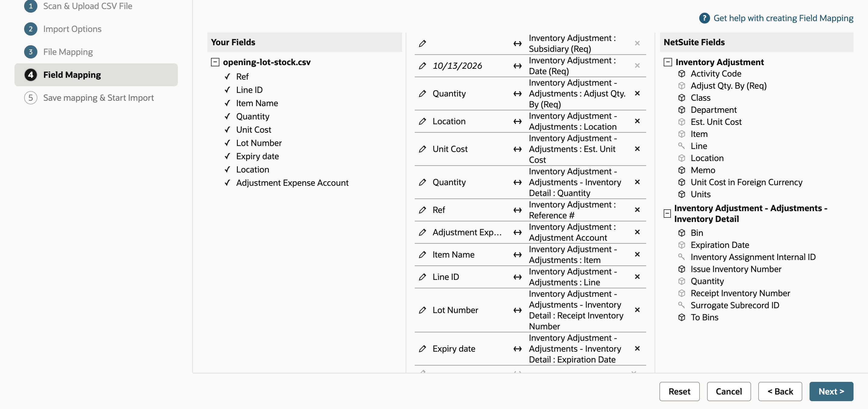The image size is (868, 409).
Task: Edit the 10/13/2026 date mapping pencil icon
Action: (x=422, y=66)
